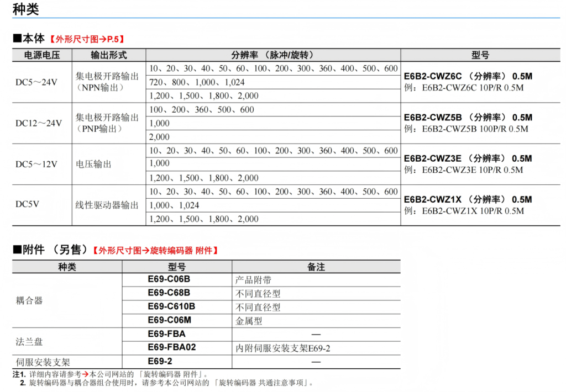Select the DC12～24V voltage cell
Screen dimensions: 566x392
click(x=39, y=123)
